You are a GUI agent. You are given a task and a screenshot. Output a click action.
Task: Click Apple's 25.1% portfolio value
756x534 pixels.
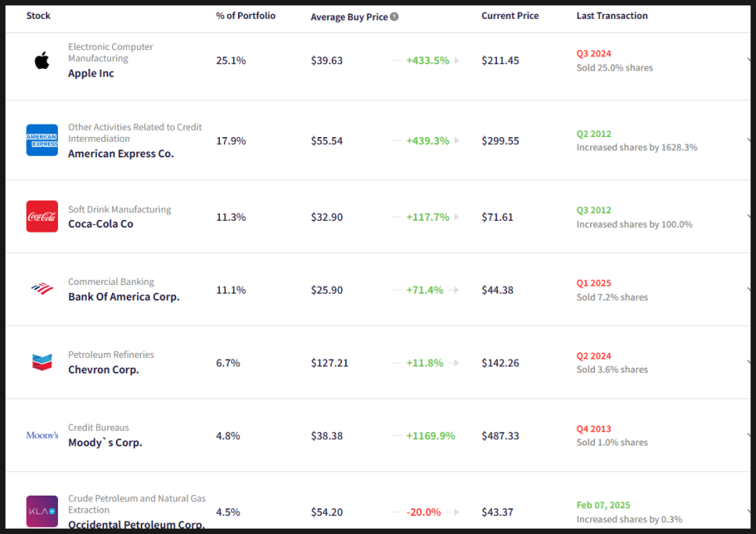231,60
